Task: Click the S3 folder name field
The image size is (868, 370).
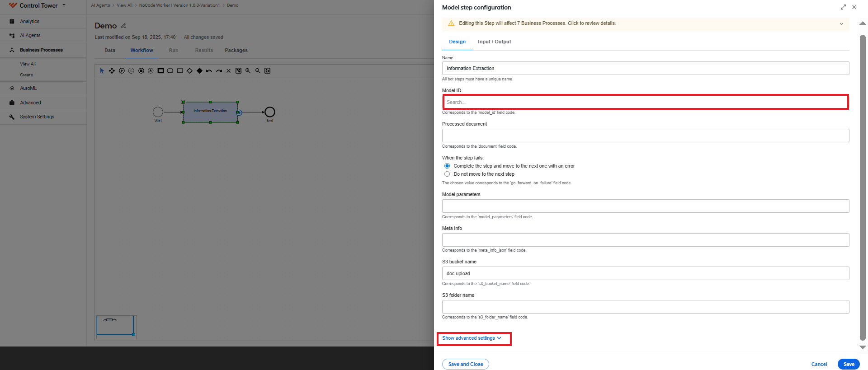Action: tap(646, 307)
